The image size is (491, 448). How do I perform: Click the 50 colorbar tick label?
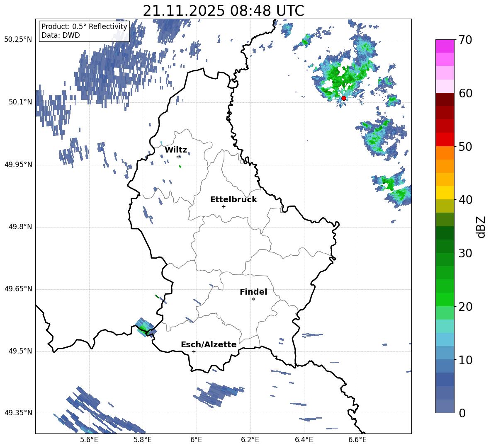465,146
